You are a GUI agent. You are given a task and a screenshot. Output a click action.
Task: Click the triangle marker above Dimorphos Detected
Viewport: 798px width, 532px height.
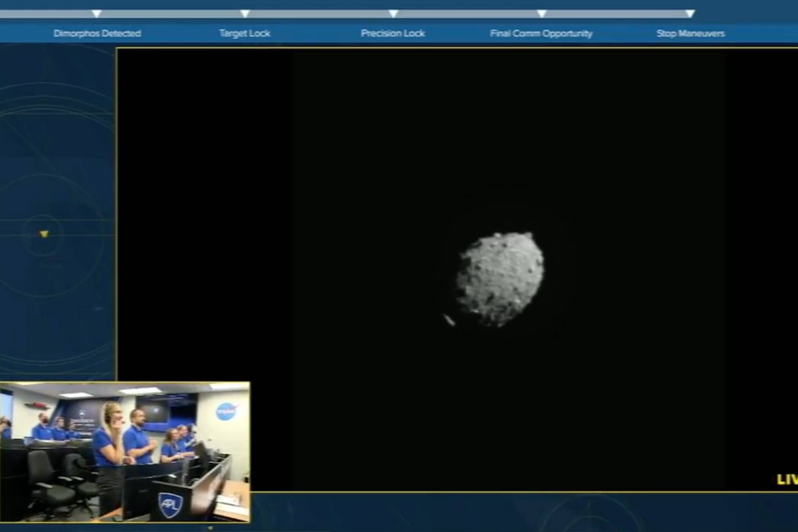pyautogui.click(x=96, y=14)
